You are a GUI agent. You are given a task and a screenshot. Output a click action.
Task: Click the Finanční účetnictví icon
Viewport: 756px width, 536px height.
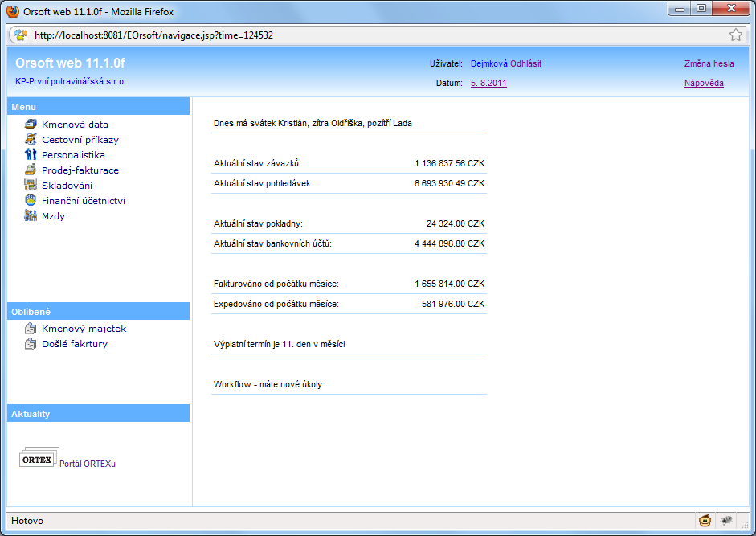coord(31,201)
